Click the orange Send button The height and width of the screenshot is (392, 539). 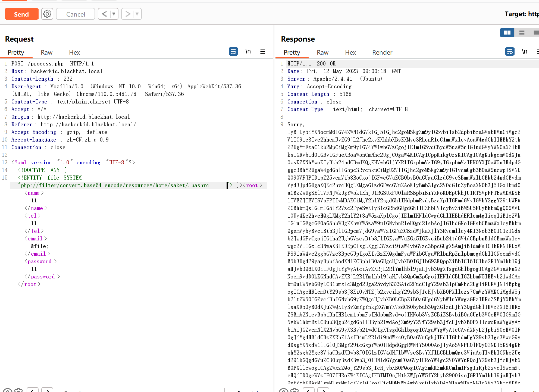pyautogui.click(x=21, y=14)
